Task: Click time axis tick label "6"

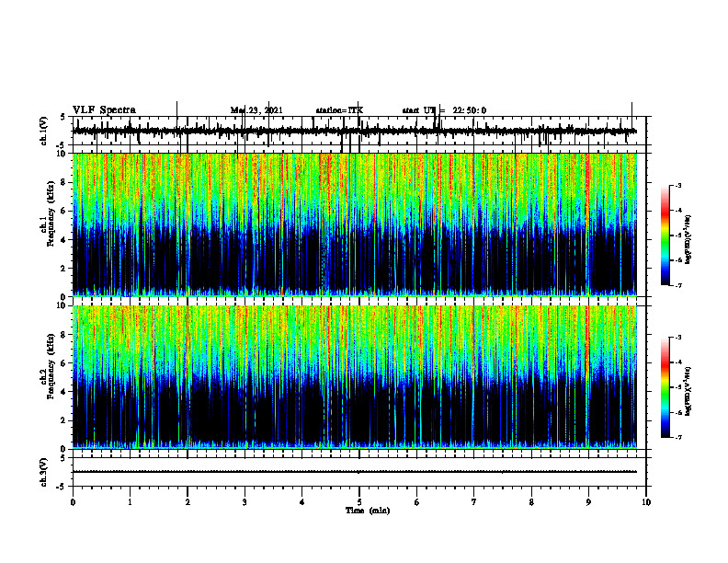Action: 417,502
